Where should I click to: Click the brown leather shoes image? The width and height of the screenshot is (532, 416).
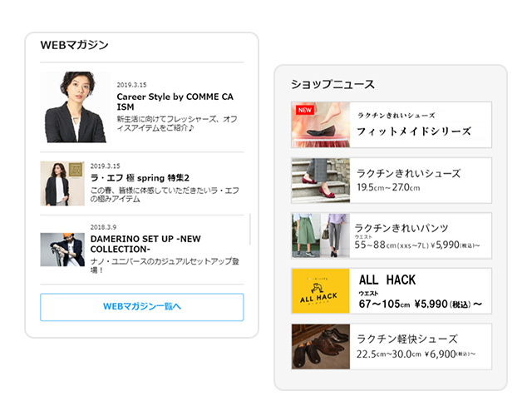pyautogui.click(x=320, y=346)
